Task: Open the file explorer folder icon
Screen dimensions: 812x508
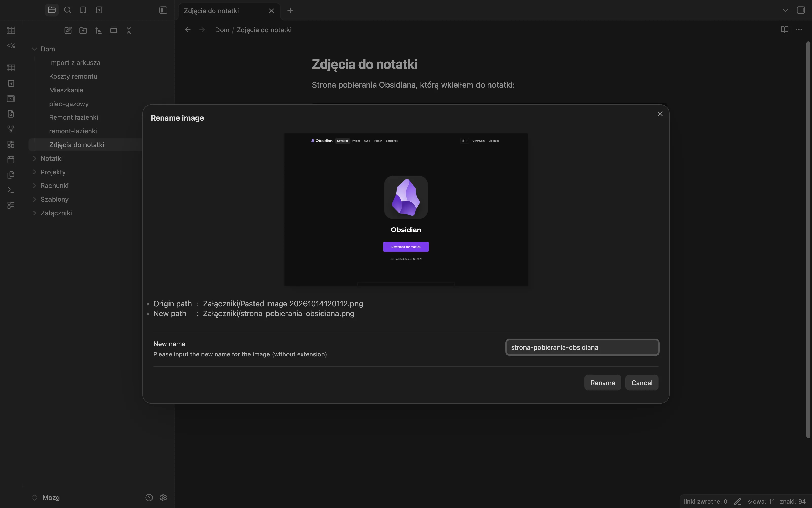Action: click(x=52, y=10)
